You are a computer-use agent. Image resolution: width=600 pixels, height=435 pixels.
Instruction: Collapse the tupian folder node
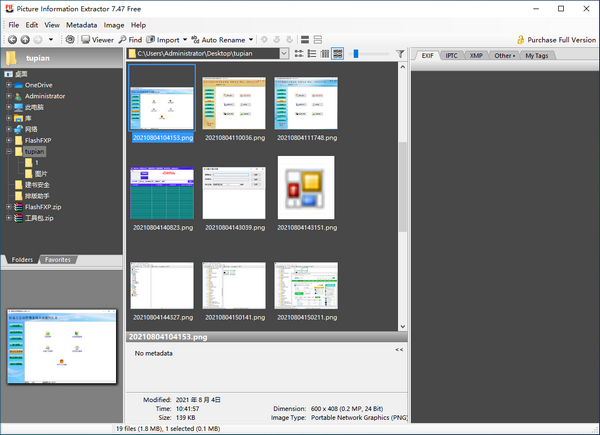pyautogui.click(x=8, y=151)
